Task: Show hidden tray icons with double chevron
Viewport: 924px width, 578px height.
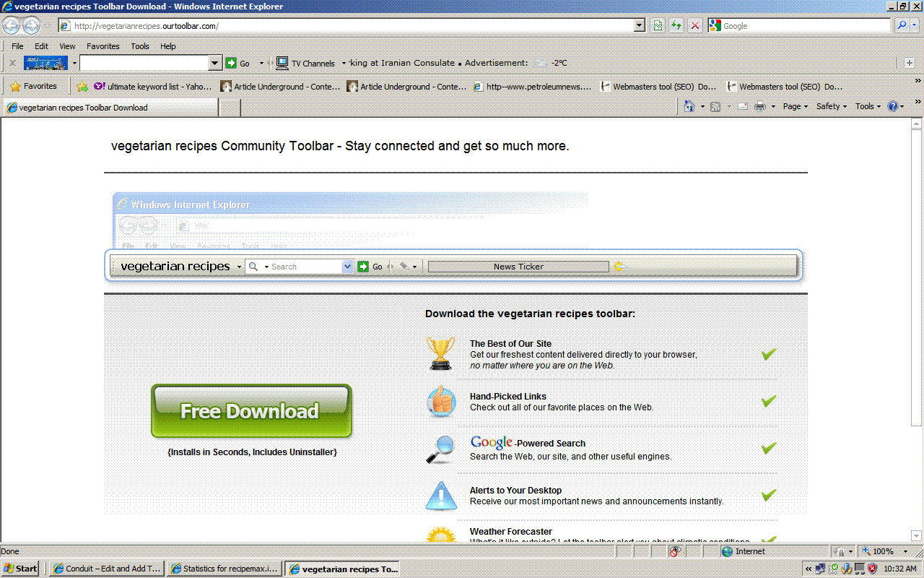Action: point(808,569)
